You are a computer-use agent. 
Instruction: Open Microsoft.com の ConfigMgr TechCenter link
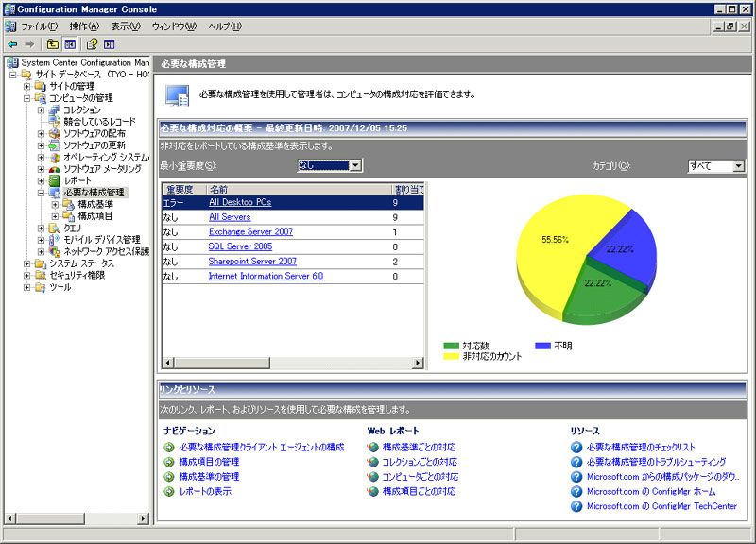[x=661, y=506]
